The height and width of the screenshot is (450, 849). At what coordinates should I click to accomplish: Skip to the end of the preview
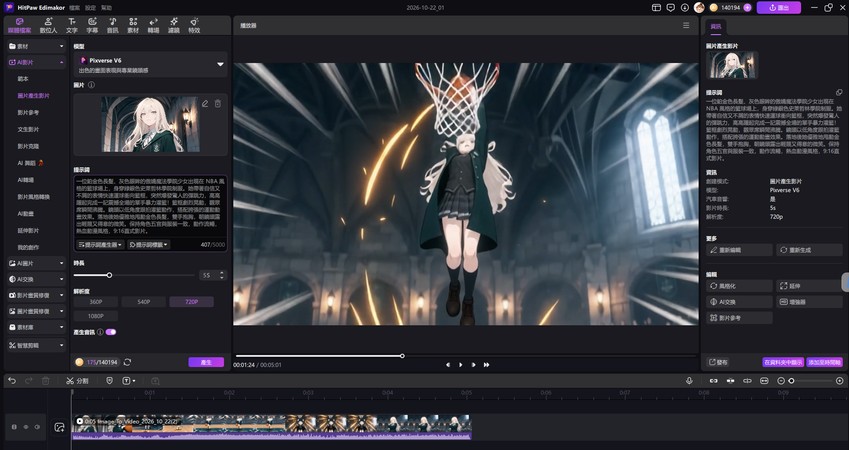click(x=486, y=364)
